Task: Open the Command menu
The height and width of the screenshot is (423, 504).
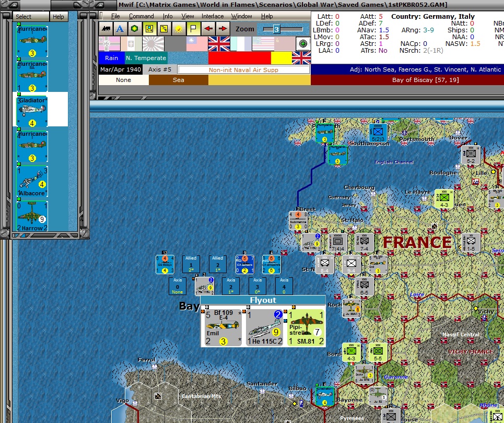Action: point(141,16)
